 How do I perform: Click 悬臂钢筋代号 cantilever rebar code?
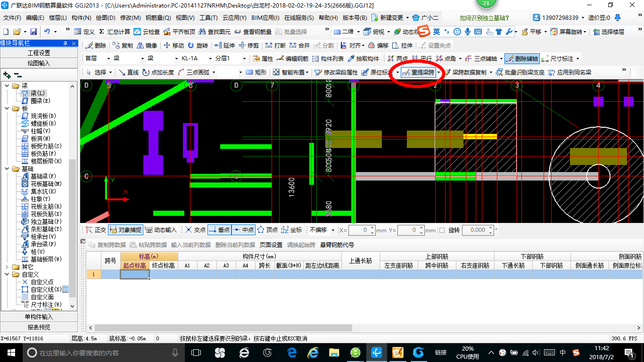[337, 245]
